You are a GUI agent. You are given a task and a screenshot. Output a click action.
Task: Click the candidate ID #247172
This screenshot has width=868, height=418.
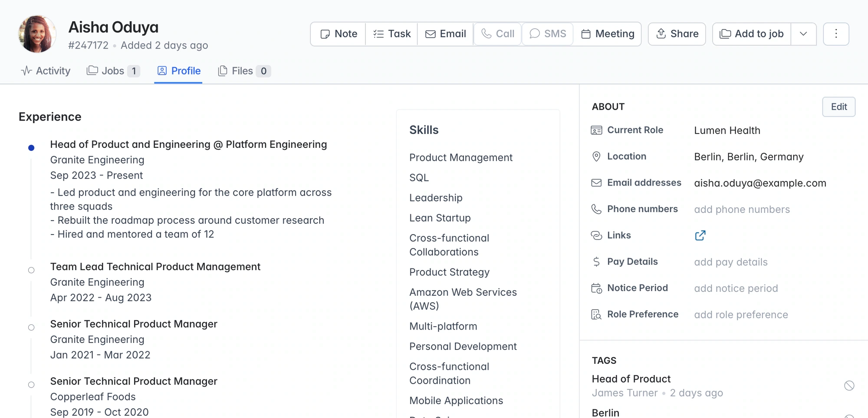(88, 46)
